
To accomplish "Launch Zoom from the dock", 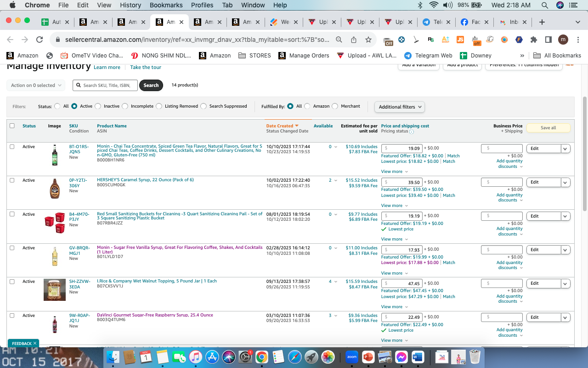I will (352, 356).
